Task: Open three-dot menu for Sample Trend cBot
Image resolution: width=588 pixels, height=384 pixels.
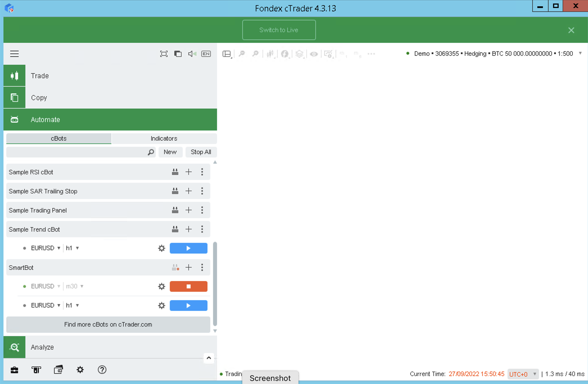Action: (202, 229)
